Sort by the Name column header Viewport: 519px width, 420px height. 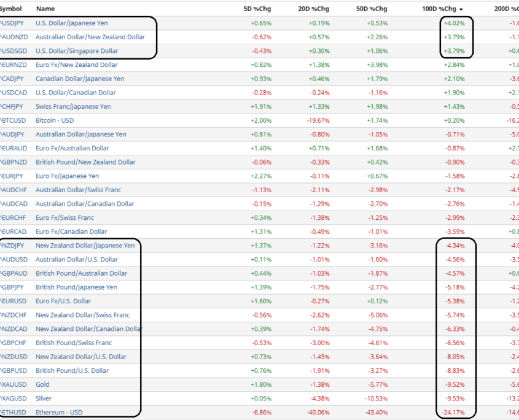coord(45,9)
